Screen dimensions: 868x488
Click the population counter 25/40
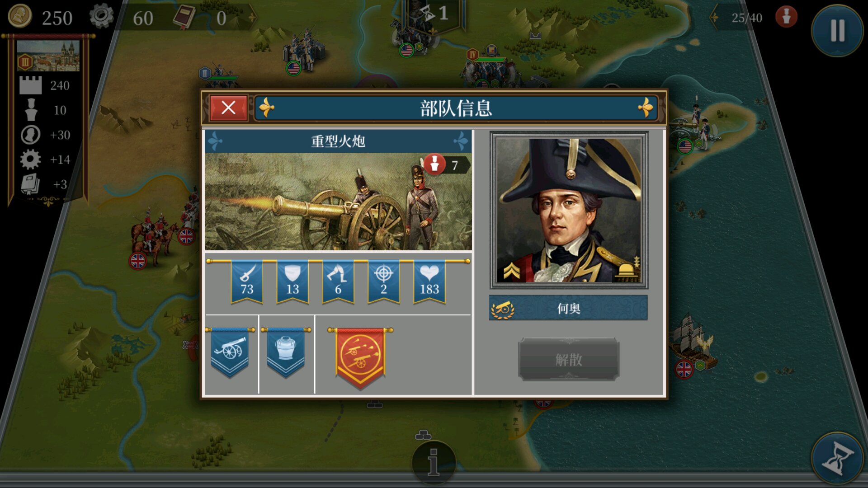tap(746, 18)
